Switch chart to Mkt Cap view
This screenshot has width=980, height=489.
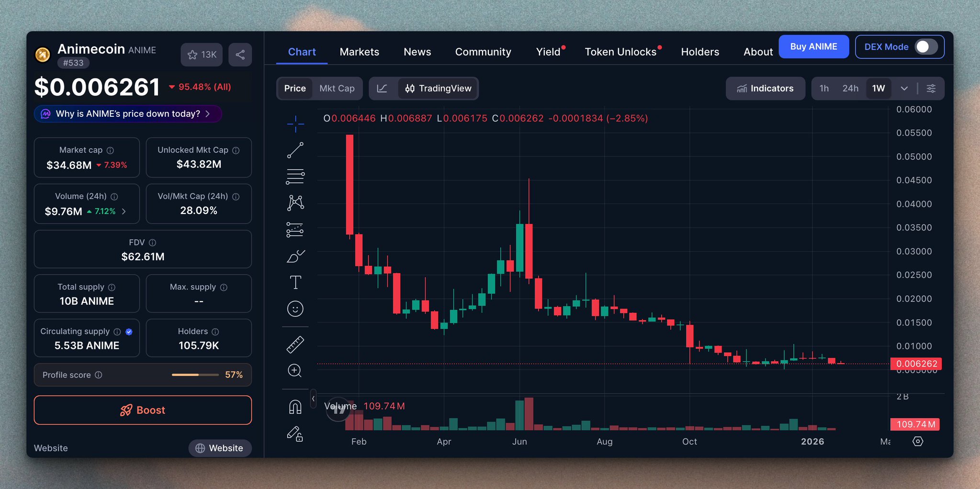[x=337, y=89]
